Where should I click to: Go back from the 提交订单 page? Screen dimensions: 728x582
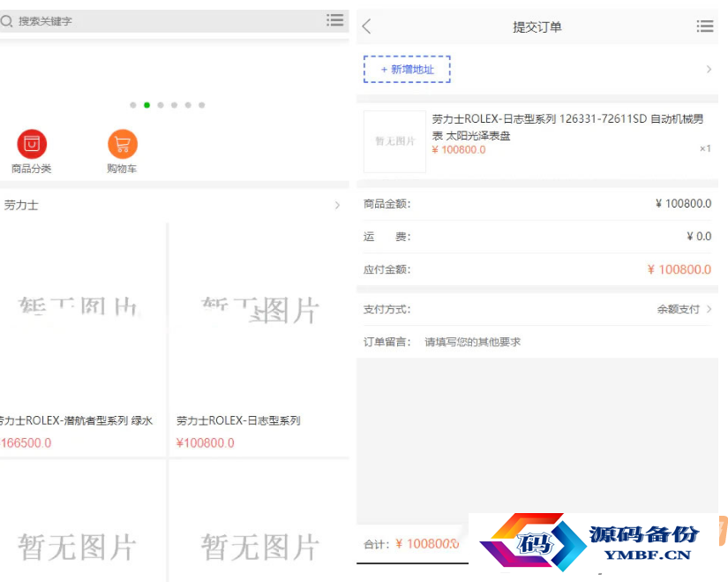[x=367, y=26]
